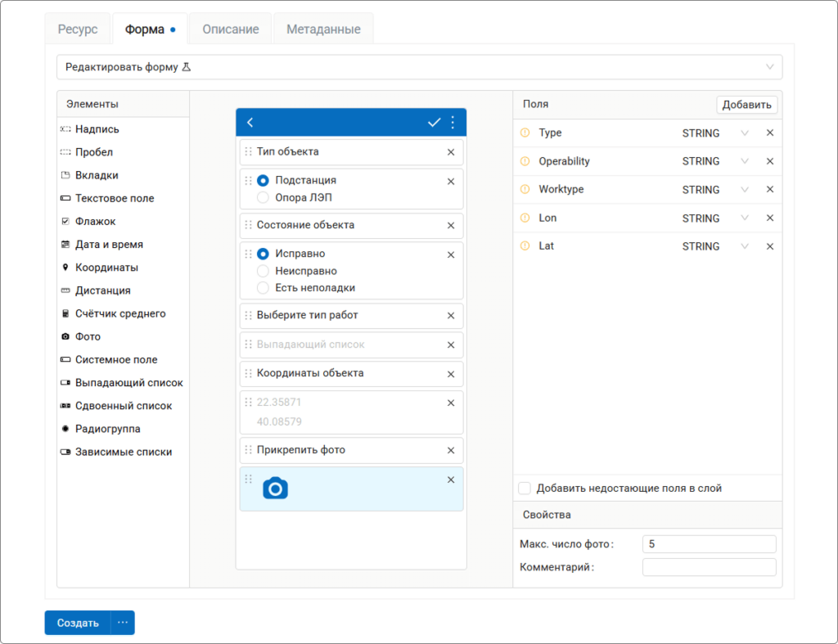This screenshot has height=644, width=838.
Task: Select the Исправно radio option
Action: coord(263,254)
